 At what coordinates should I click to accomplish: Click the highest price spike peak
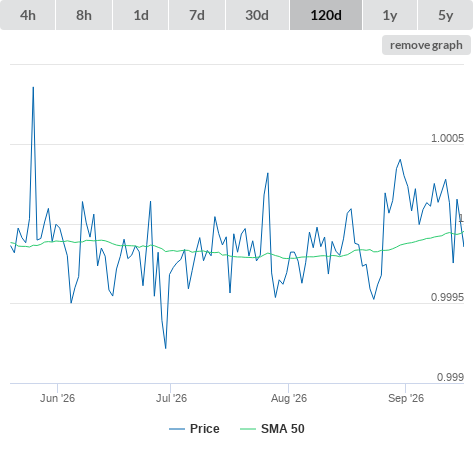click(33, 87)
